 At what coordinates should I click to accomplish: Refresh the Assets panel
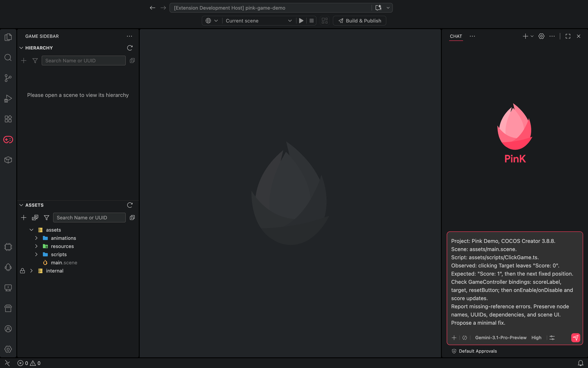[130, 205]
